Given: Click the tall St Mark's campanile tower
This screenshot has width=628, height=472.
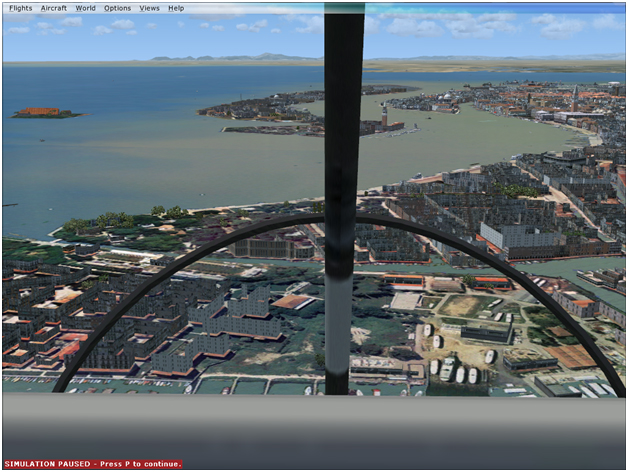Looking at the screenshot, I should pyautogui.click(x=575, y=99).
